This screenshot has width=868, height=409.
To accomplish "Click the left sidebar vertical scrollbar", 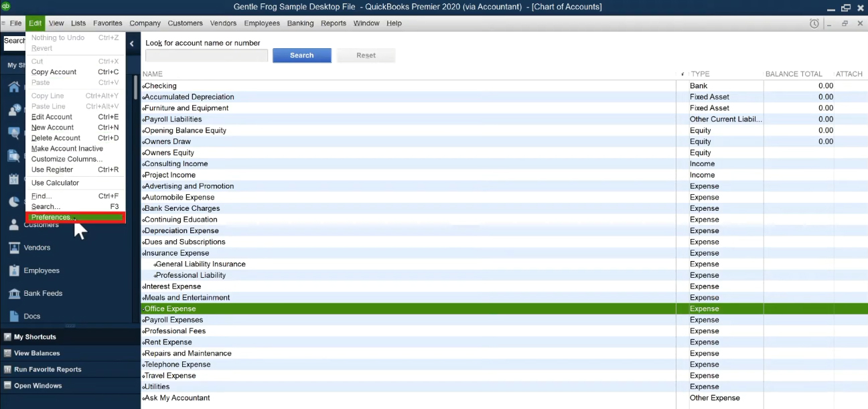I will [x=136, y=87].
